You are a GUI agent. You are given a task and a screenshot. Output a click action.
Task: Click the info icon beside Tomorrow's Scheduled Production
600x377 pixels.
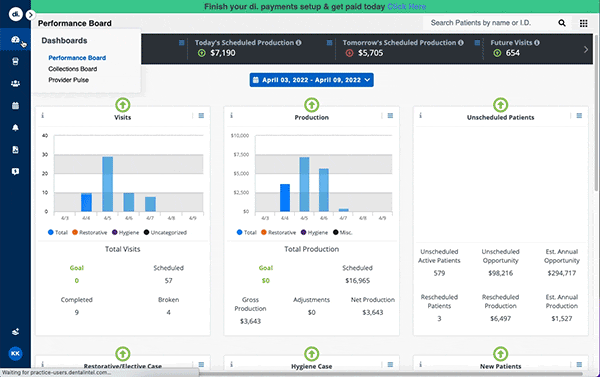461,43
